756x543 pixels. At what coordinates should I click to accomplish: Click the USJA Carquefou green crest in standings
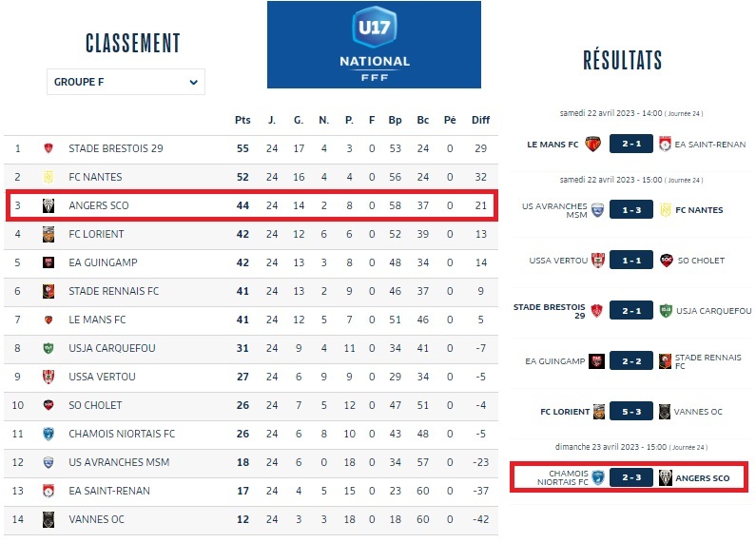tap(48, 348)
